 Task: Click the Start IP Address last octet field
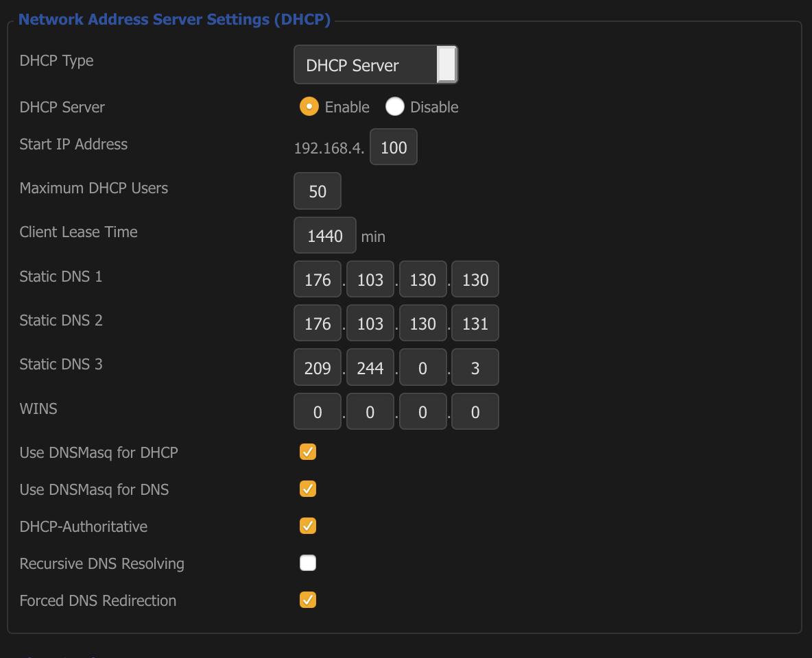click(x=393, y=147)
